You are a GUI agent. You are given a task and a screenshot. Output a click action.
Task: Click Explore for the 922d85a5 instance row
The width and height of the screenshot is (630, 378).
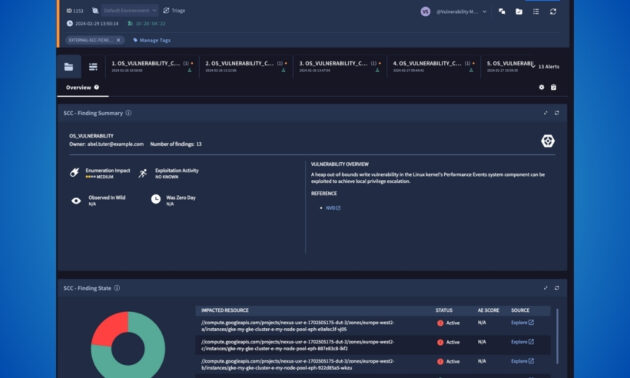[x=522, y=361]
